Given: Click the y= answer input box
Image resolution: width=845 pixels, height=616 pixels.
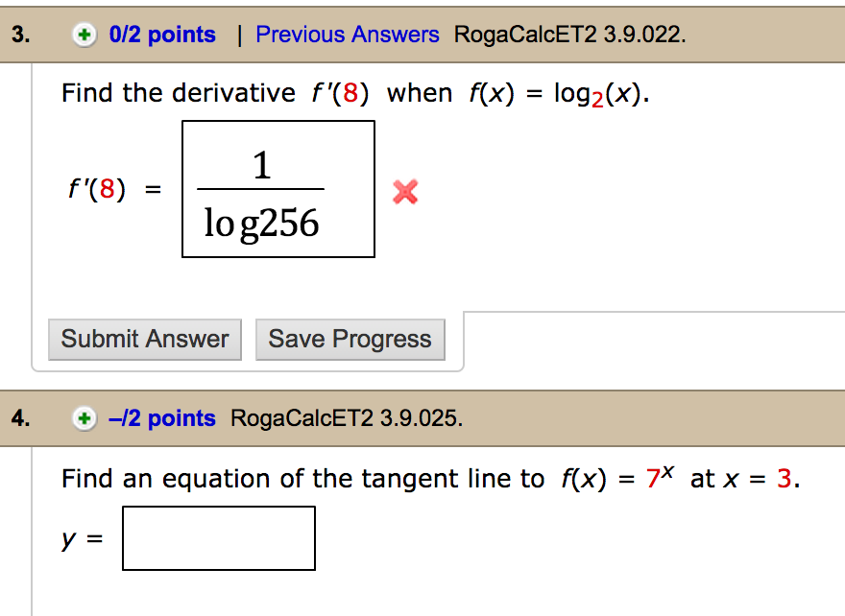Looking at the screenshot, I should click(218, 537).
